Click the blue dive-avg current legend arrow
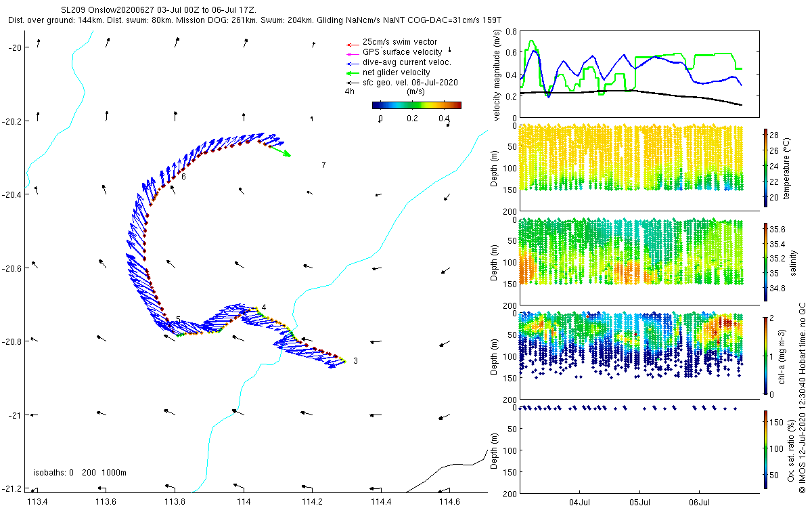 tap(351, 63)
